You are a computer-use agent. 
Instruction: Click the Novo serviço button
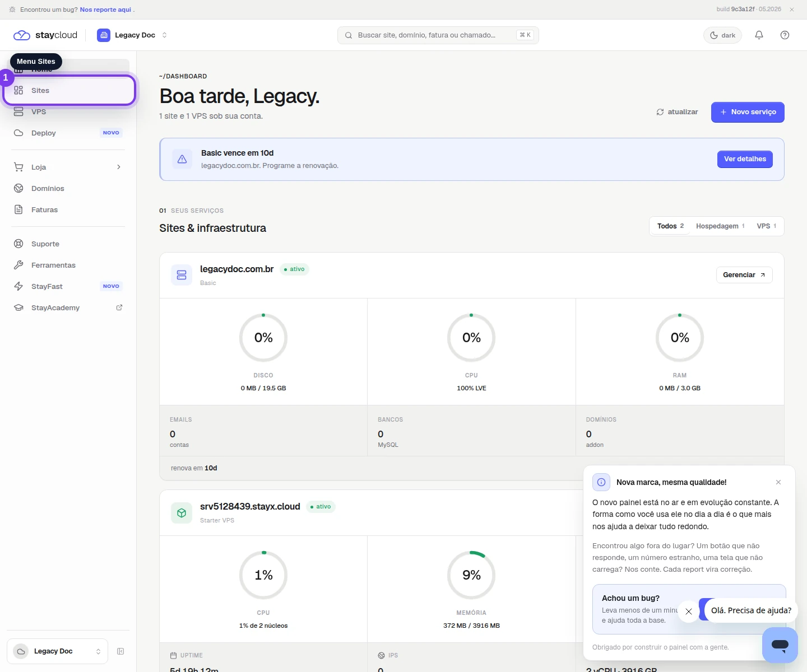pos(748,112)
